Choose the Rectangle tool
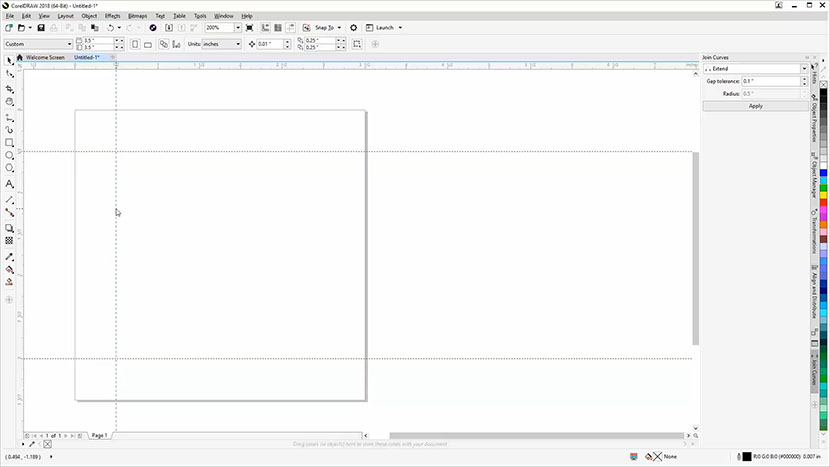The height and width of the screenshot is (467, 830). [x=10, y=143]
